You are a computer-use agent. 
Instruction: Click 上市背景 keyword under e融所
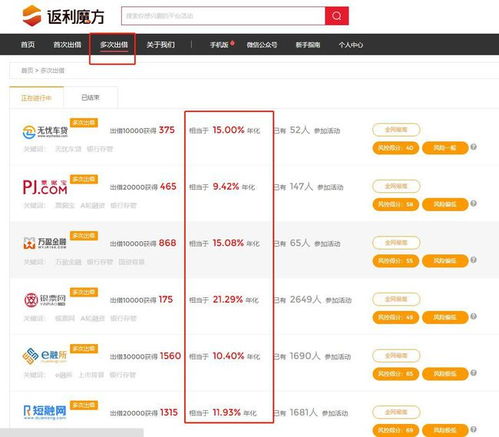91,375
